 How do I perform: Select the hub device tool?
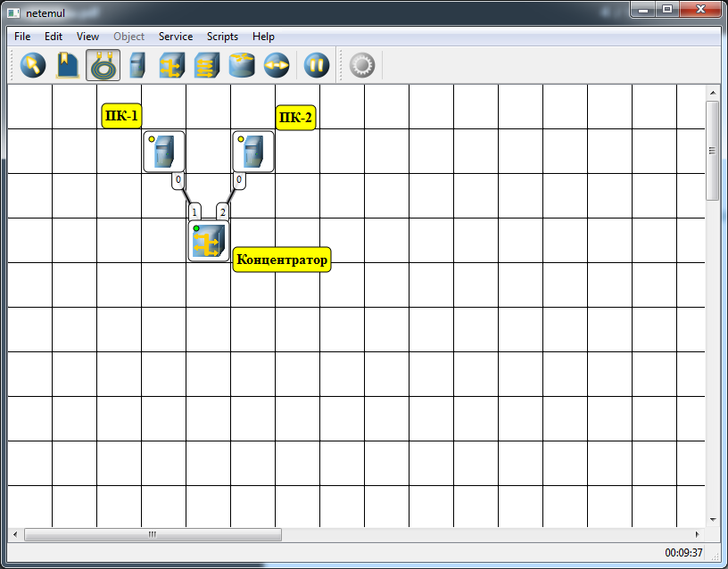(x=172, y=65)
